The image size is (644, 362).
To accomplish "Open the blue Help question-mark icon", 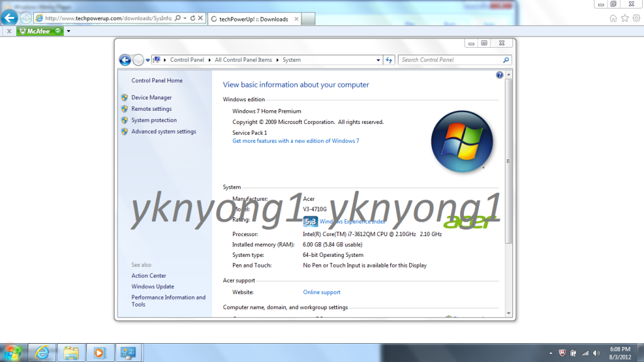I will 499,75.
